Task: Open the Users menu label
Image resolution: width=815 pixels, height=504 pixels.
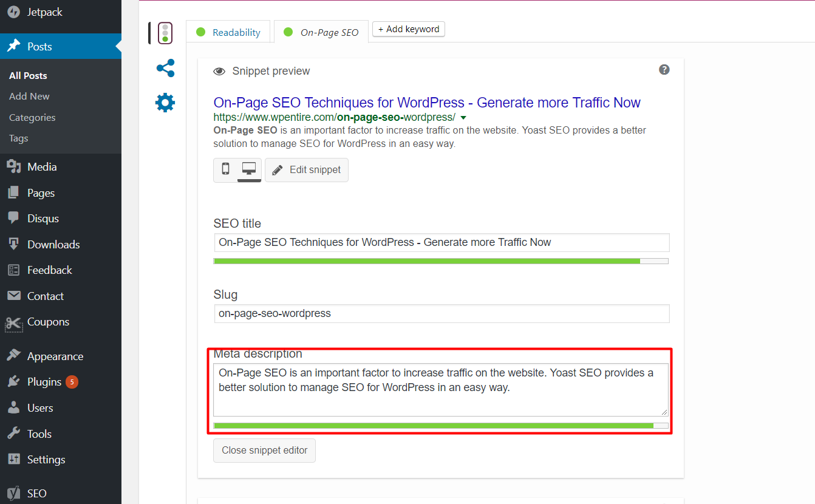Action: pos(40,408)
